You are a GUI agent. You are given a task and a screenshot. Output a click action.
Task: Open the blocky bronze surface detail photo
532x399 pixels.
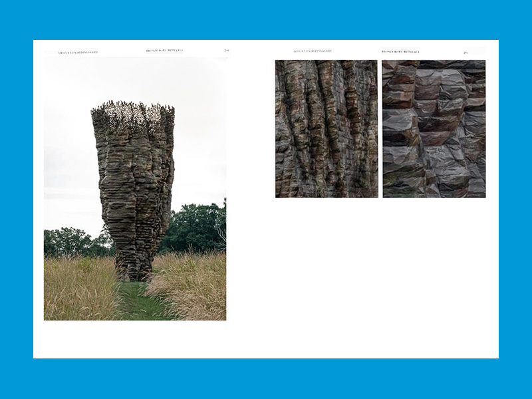pos(434,129)
